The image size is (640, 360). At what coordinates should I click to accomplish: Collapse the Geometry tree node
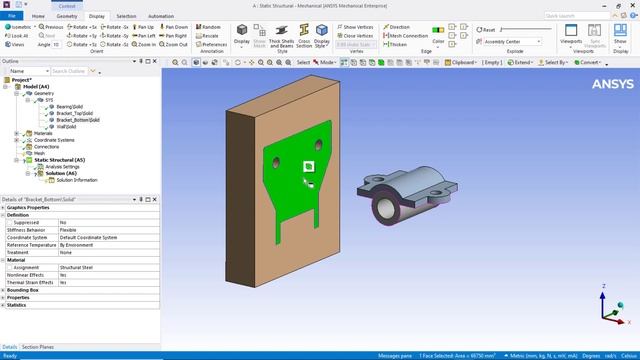(x=17, y=93)
